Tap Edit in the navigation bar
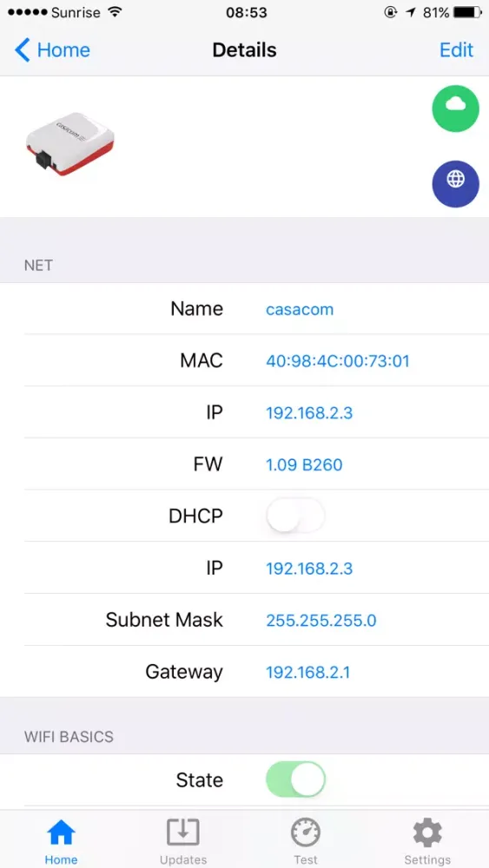Image resolution: width=489 pixels, height=868 pixels. coord(456,49)
